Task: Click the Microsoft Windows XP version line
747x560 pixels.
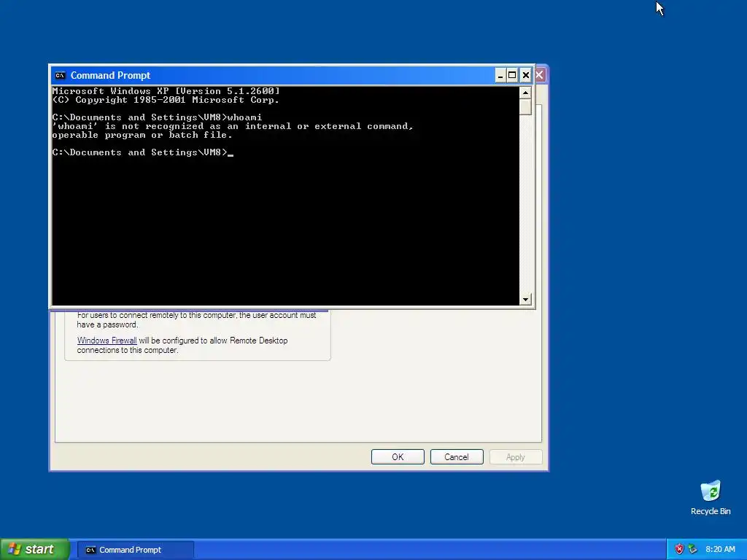Action: (x=166, y=91)
